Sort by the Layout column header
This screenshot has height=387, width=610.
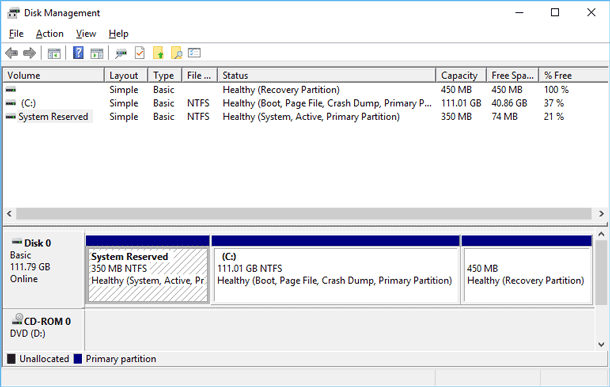(x=126, y=75)
